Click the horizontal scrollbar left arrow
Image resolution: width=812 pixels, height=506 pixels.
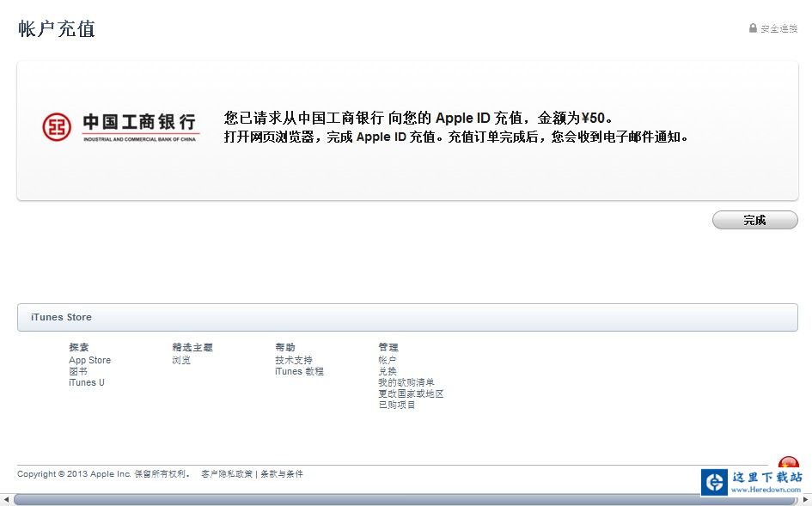tap(6, 500)
